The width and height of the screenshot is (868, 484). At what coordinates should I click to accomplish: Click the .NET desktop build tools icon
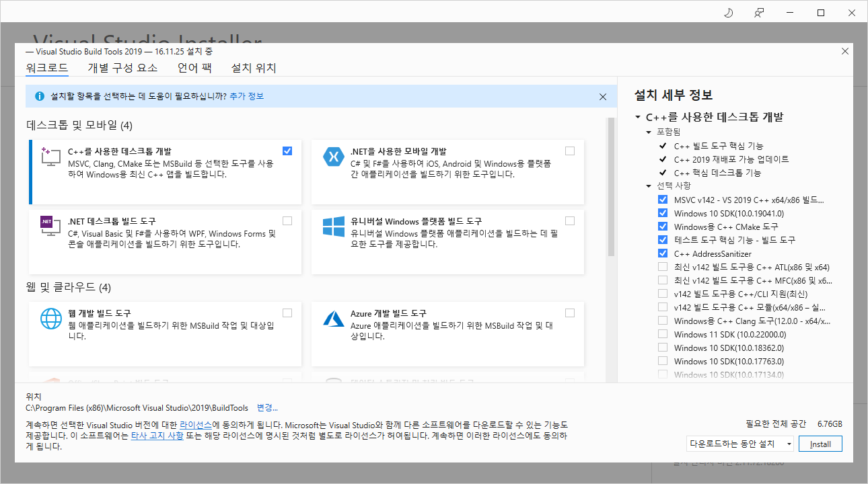pyautogui.click(x=51, y=227)
